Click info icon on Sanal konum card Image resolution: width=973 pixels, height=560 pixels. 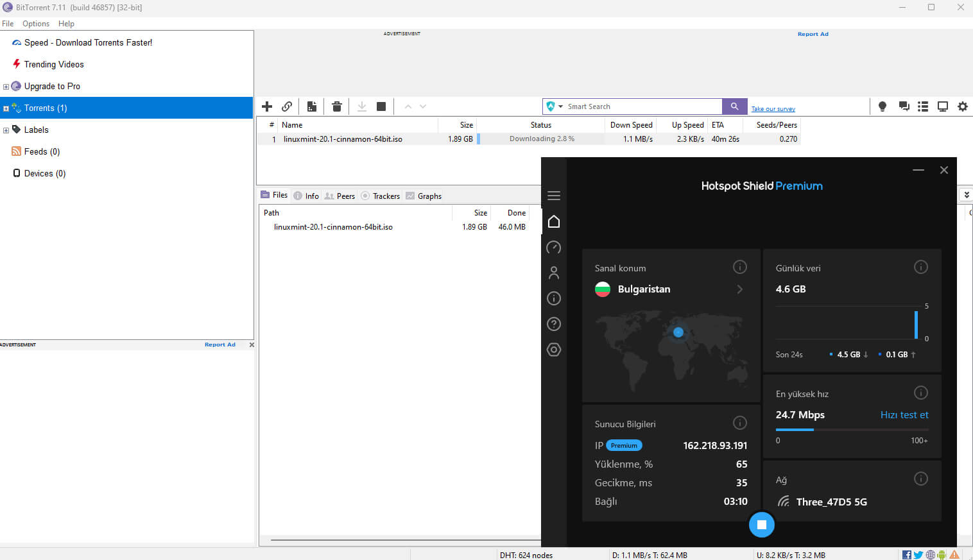coord(740,267)
